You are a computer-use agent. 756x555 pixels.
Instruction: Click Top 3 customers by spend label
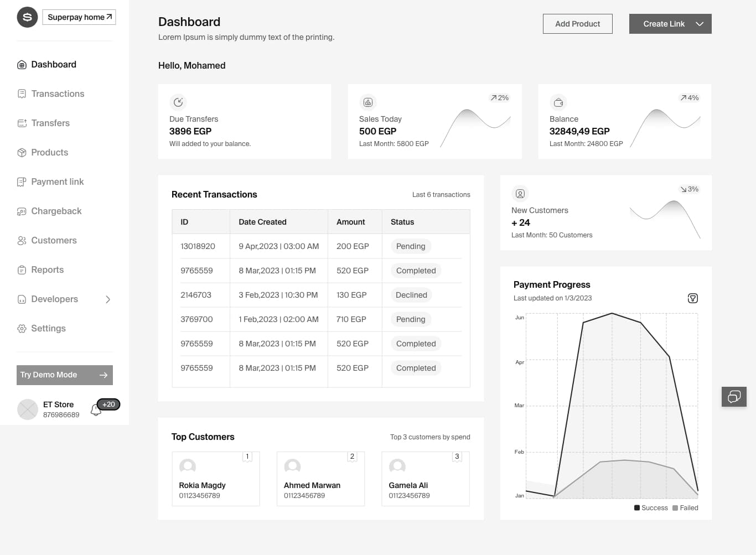click(430, 437)
